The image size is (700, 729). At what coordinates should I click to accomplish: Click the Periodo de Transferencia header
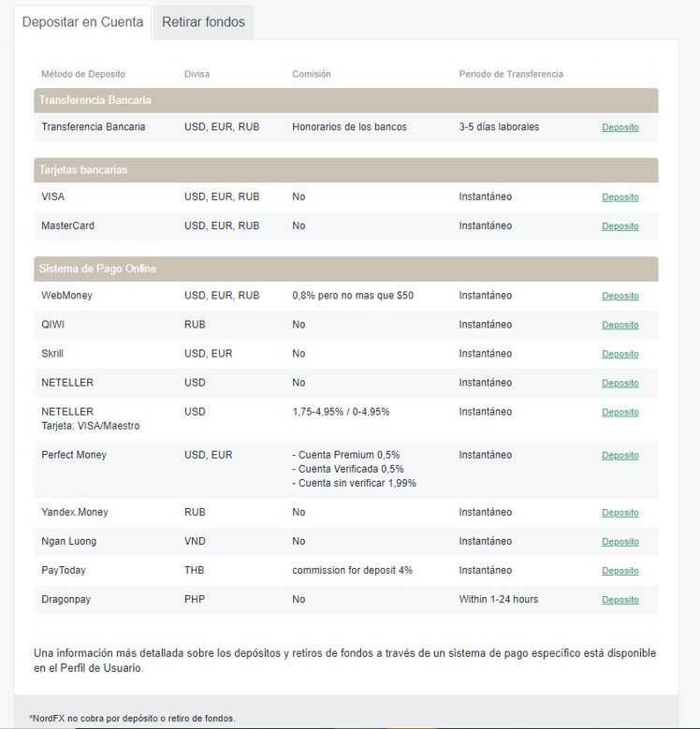point(511,74)
